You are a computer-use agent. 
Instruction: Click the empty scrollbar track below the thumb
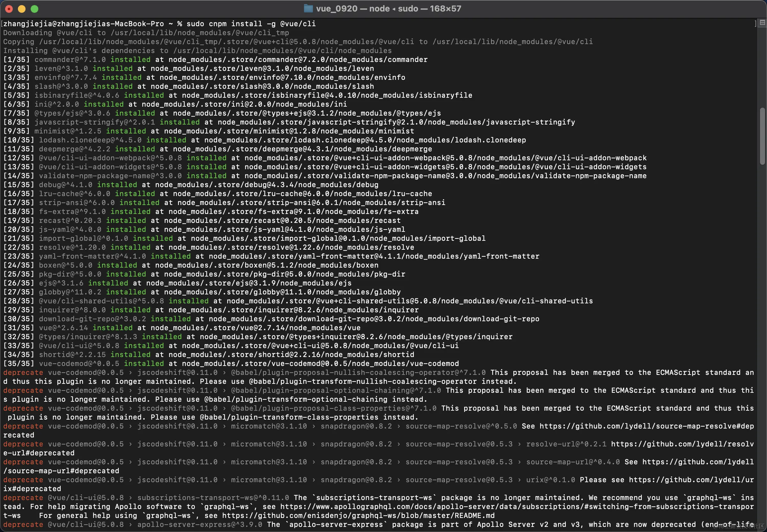tap(762, 333)
